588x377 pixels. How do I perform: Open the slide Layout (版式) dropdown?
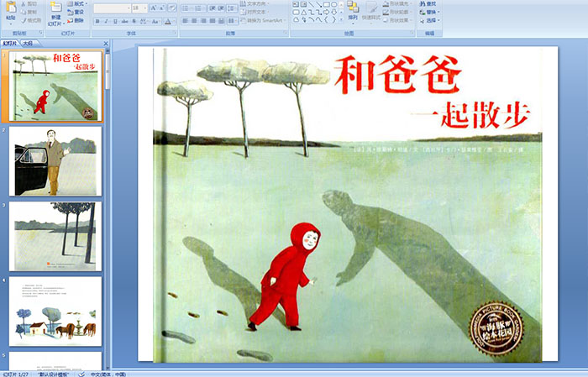pyautogui.click(x=77, y=3)
